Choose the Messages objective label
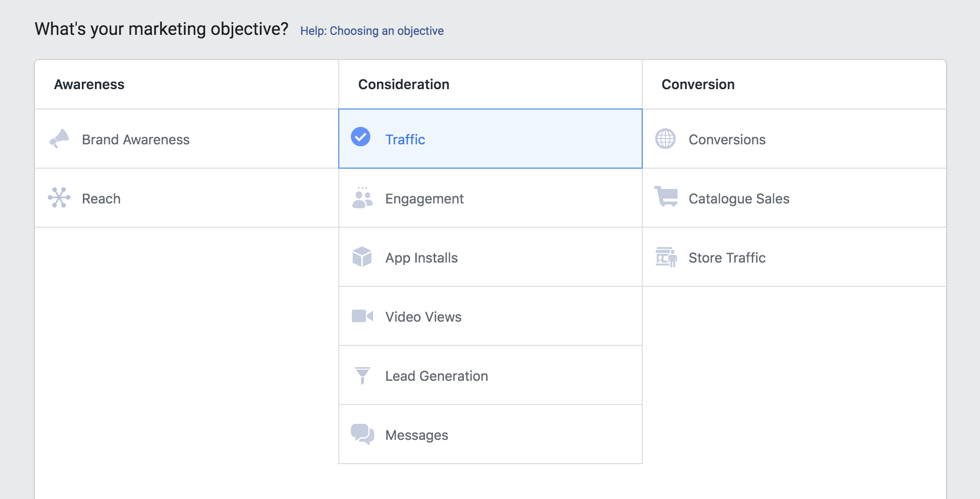 click(417, 436)
